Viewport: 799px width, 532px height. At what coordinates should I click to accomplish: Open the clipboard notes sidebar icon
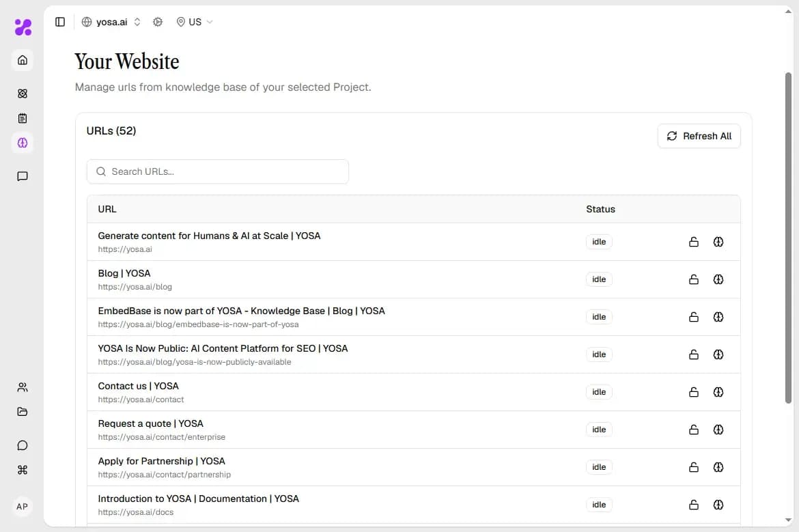click(23, 118)
